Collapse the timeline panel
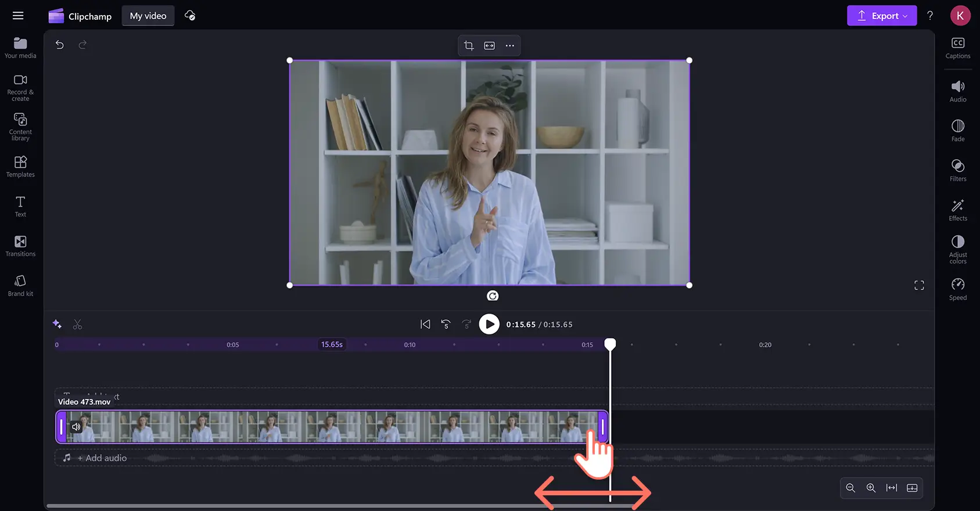The image size is (980, 511). [912, 488]
